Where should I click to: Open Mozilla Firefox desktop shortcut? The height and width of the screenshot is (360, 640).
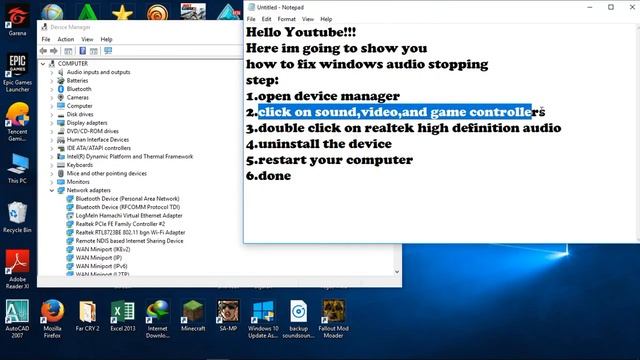coord(52,319)
